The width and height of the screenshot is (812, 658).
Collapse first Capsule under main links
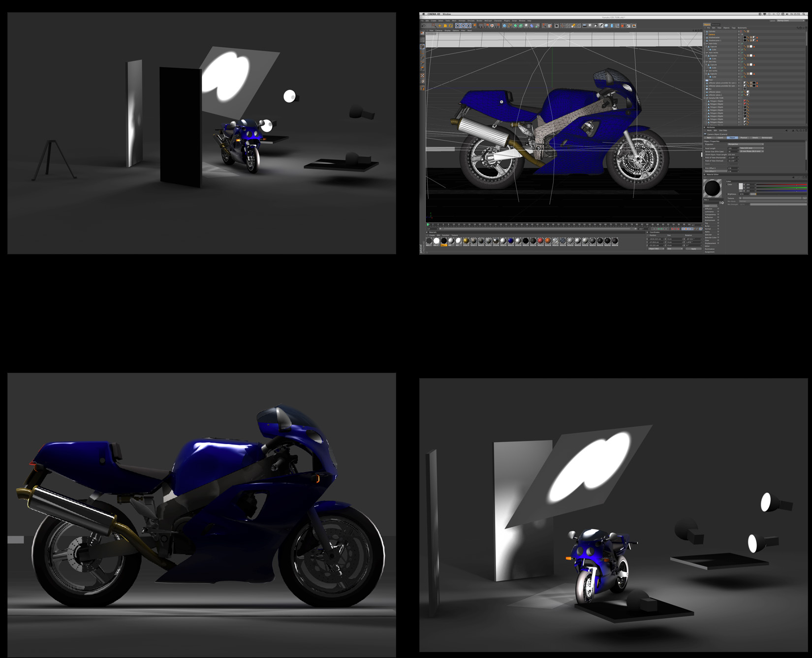click(x=706, y=47)
